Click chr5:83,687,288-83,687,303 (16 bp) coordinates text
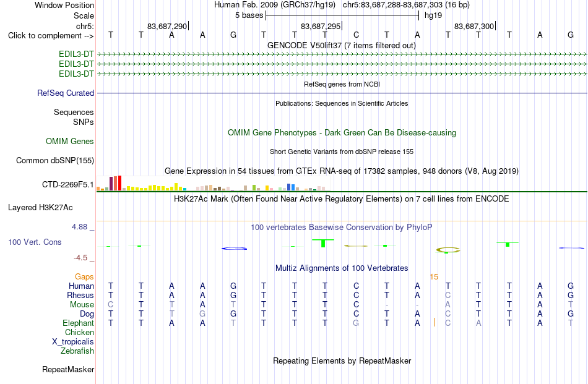 pos(406,5)
